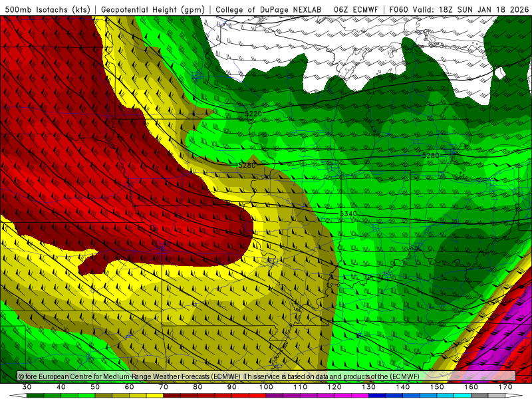Click the olive swatch starting at 50 kts
Image resolution: width=532 pixels, height=399 pixels.
click(104, 396)
